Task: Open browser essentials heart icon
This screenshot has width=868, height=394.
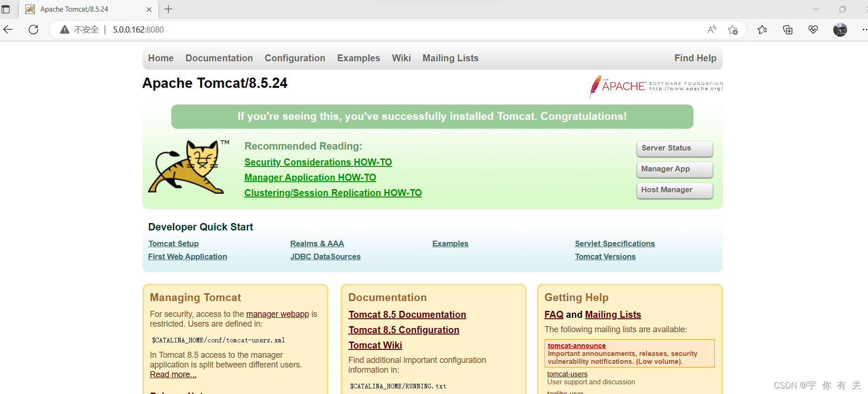Action: pyautogui.click(x=813, y=30)
